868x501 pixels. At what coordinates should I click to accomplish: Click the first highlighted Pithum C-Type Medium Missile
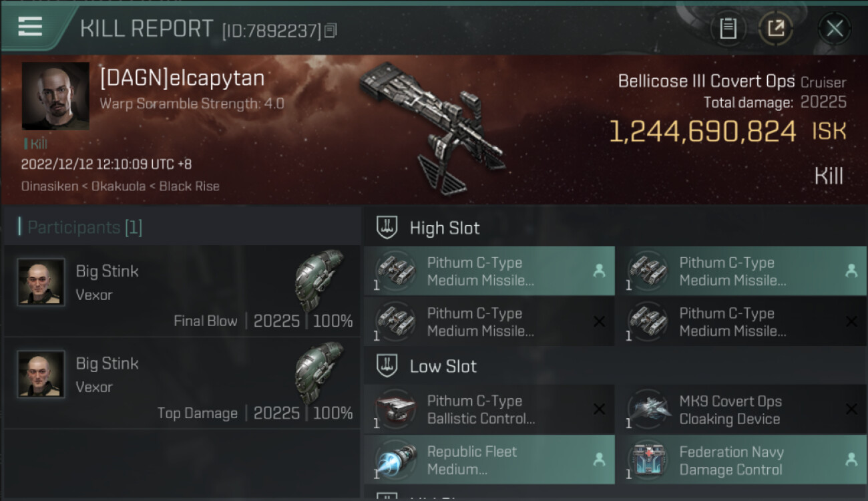[489, 271]
